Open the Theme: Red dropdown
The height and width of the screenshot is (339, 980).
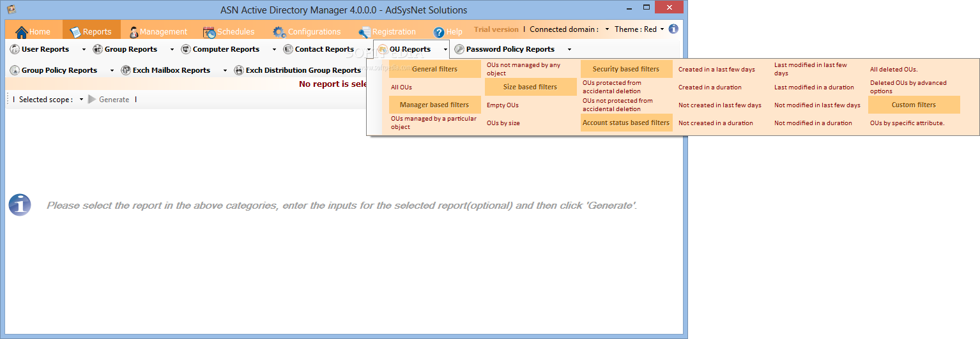coord(662,29)
